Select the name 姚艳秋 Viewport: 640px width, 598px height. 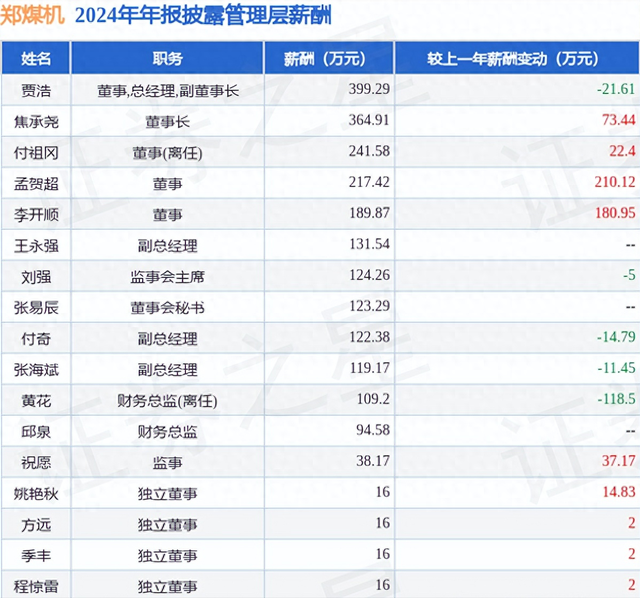(x=36, y=494)
